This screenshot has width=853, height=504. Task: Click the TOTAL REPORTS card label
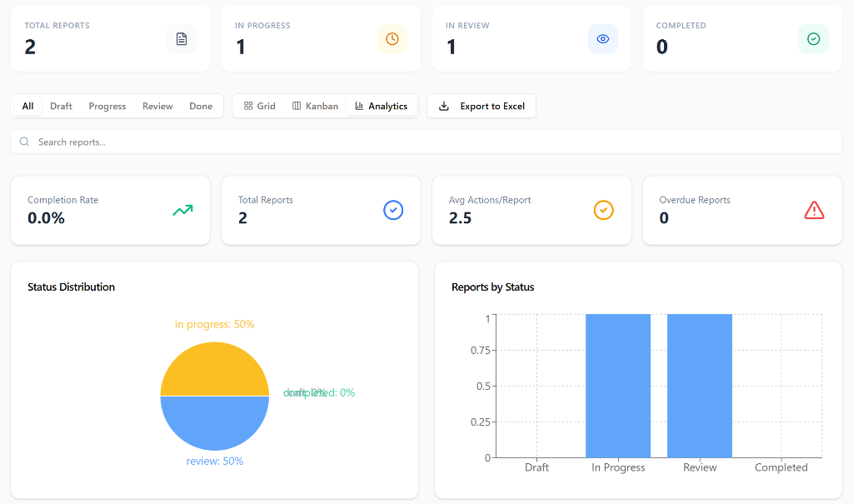click(x=57, y=26)
